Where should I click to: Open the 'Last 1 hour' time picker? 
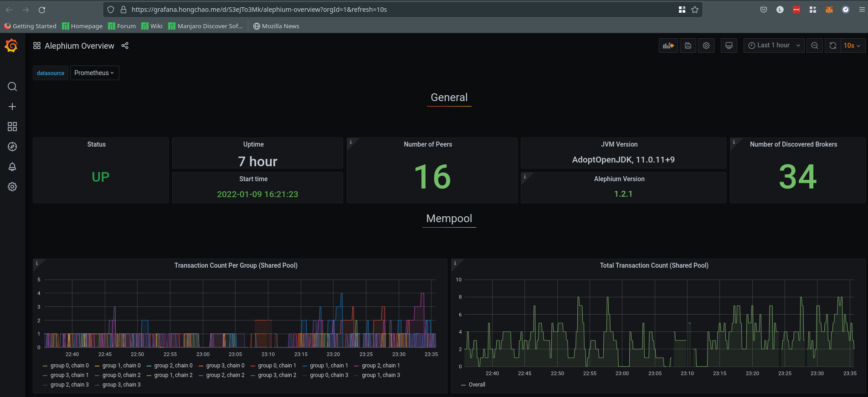[774, 46]
